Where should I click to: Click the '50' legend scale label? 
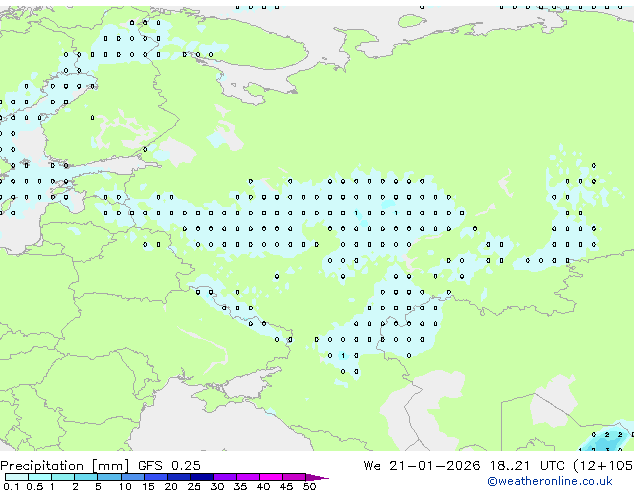tap(309, 486)
